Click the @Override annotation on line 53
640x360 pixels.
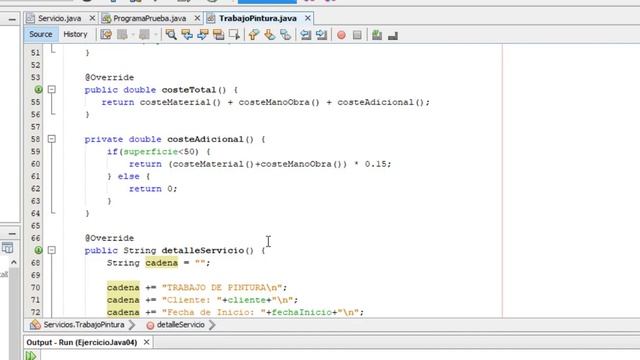(109, 78)
